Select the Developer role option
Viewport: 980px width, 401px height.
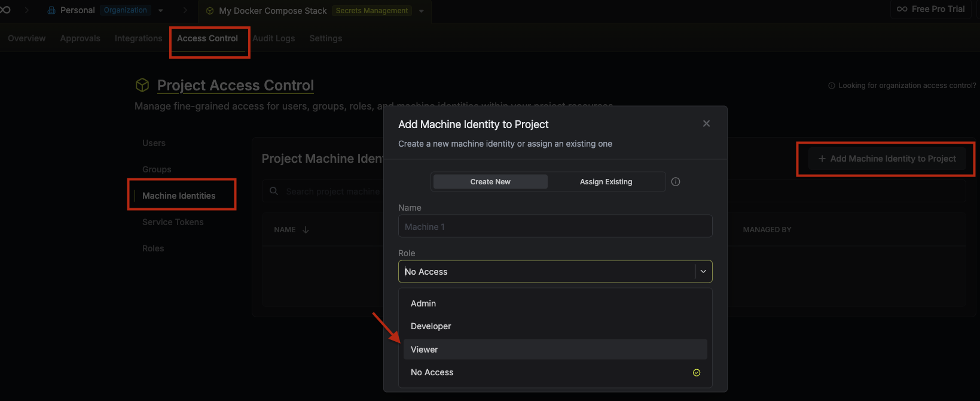[x=555, y=326]
